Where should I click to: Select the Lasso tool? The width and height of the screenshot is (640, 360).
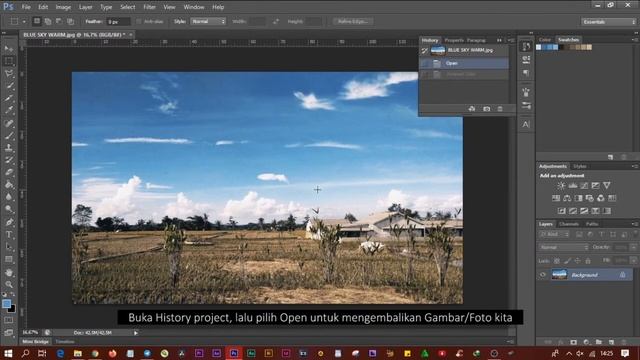pyautogui.click(x=9, y=73)
